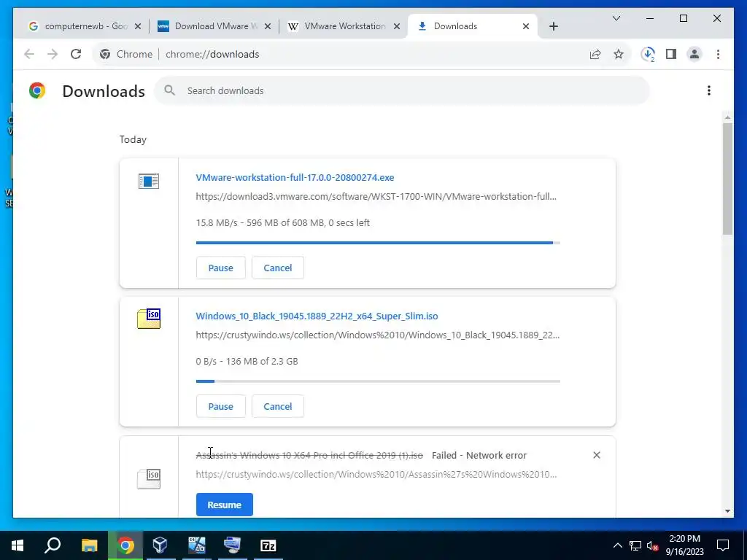Switch to Download VMware tab
This screenshot has width=747, height=560.
[x=215, y=26]
